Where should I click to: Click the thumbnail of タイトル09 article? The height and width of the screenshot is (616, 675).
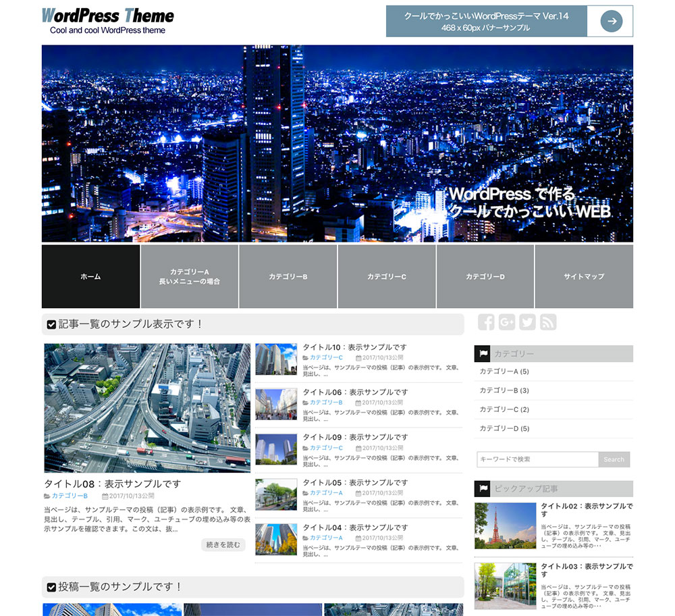point(276,449)
